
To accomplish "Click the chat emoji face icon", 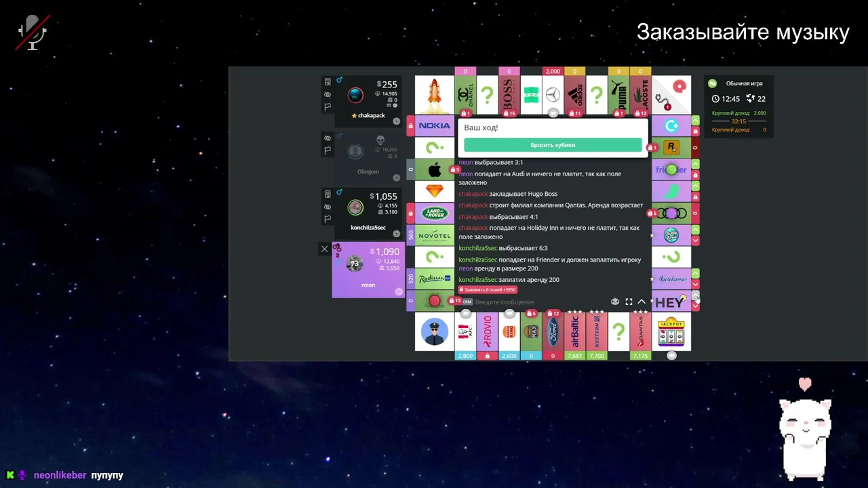I will pos(615,302).
